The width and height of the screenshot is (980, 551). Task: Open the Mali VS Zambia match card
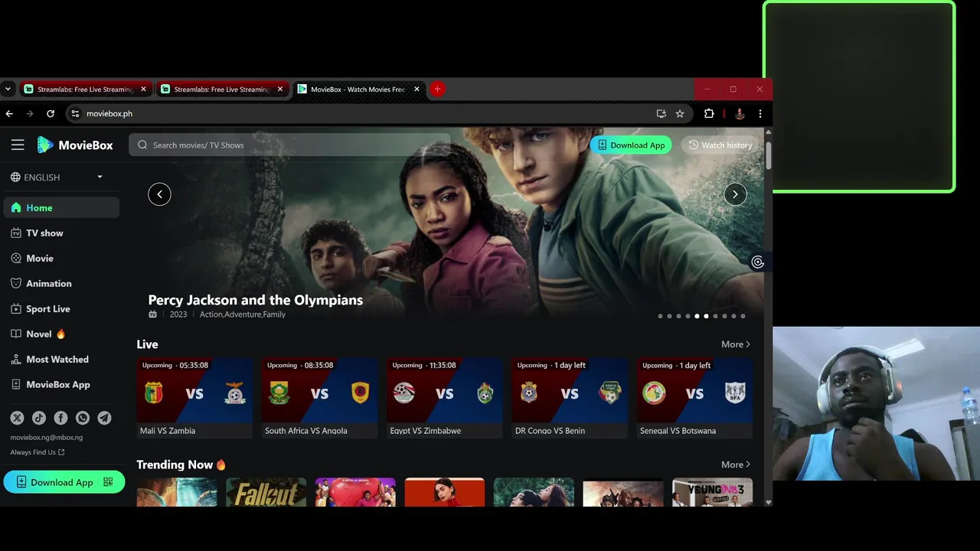click(194, 398)
